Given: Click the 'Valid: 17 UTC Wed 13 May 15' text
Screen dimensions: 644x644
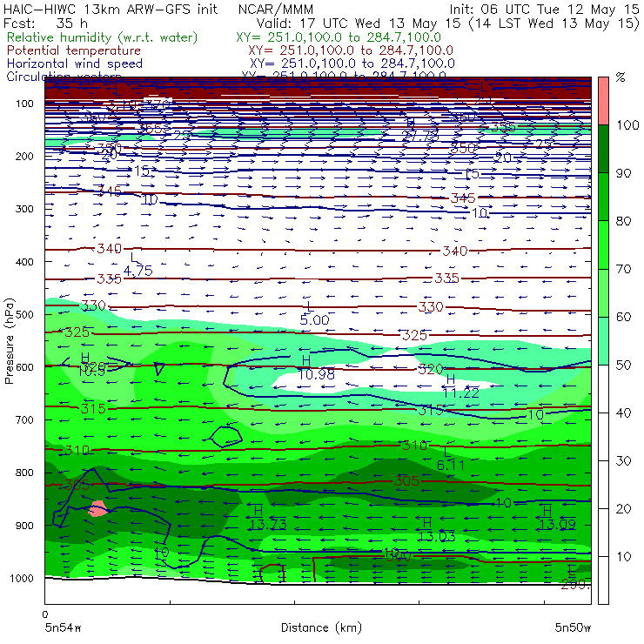Looking at the screenshot, I should [359, 23].
